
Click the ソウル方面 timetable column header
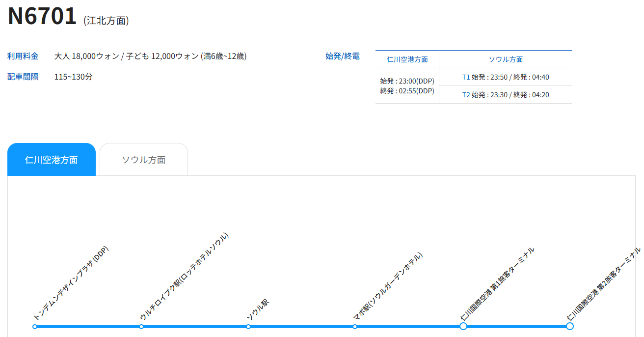(506, 59)
